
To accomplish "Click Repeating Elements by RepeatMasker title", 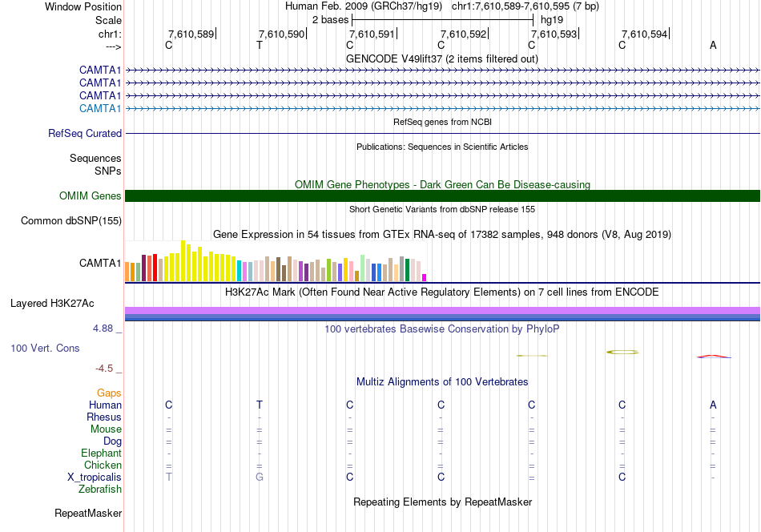I will coord(442,502).
